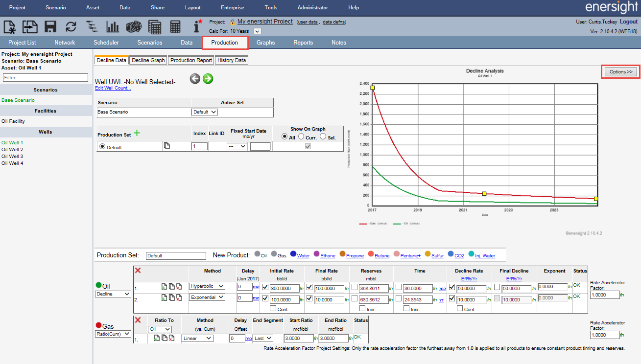Click the project lock icon
The height and width of the screenshot is (364, 641).
233,22
